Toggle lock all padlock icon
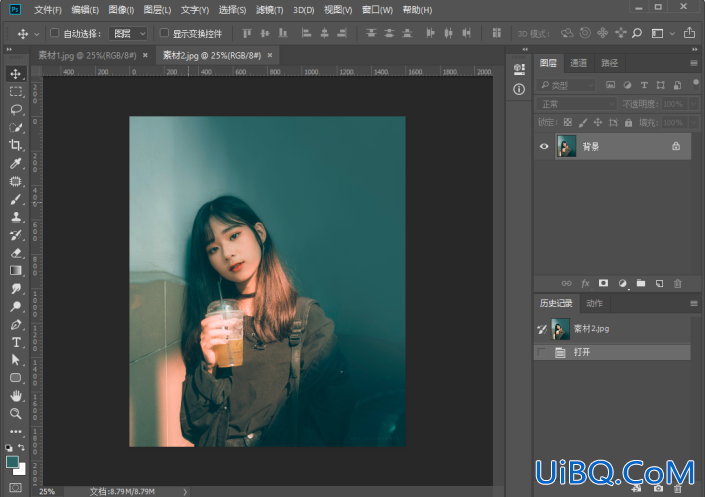Screen dimensions: 705x497 629,122
